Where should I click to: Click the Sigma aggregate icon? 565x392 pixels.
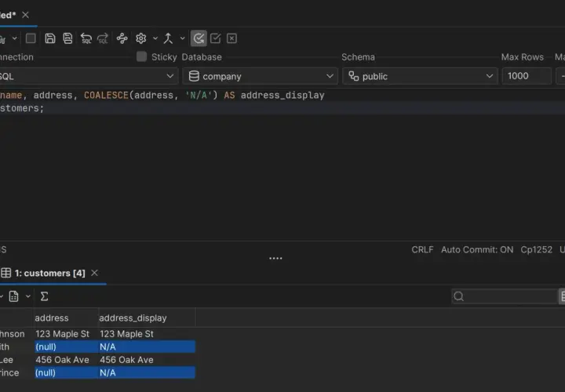(44, 296)
